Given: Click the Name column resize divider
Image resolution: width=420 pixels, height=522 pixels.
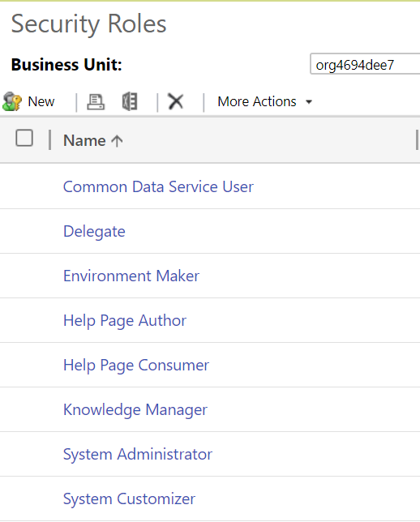Looking at the screenshot, I should point(417,140).
